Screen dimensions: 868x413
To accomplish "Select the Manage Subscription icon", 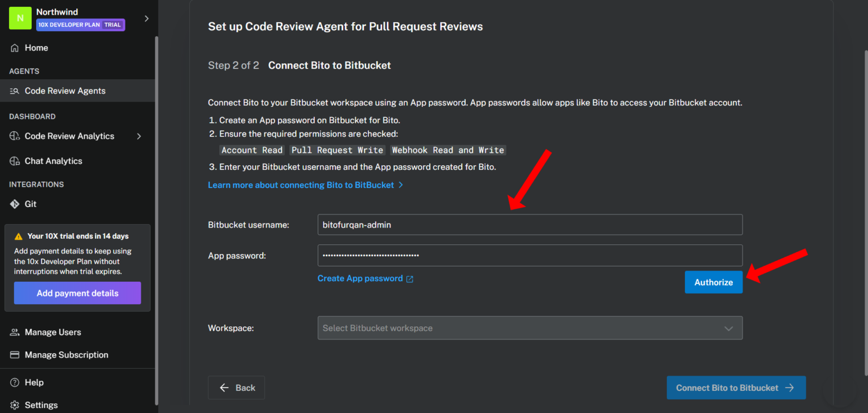I will click(14, 355).
